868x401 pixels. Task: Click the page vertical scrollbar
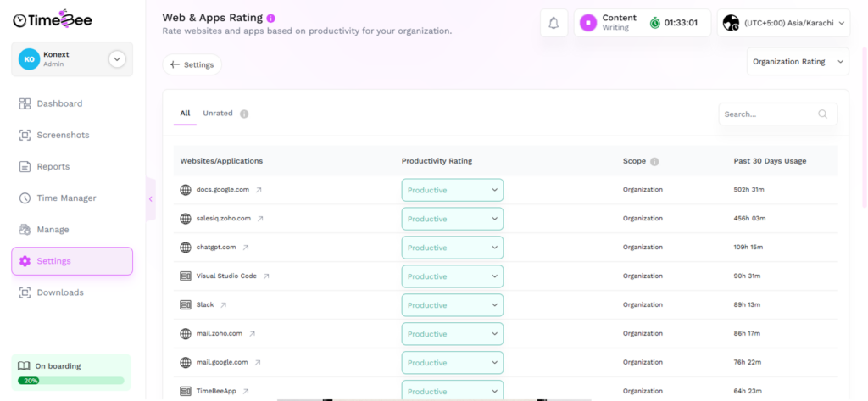click(864, 127)
